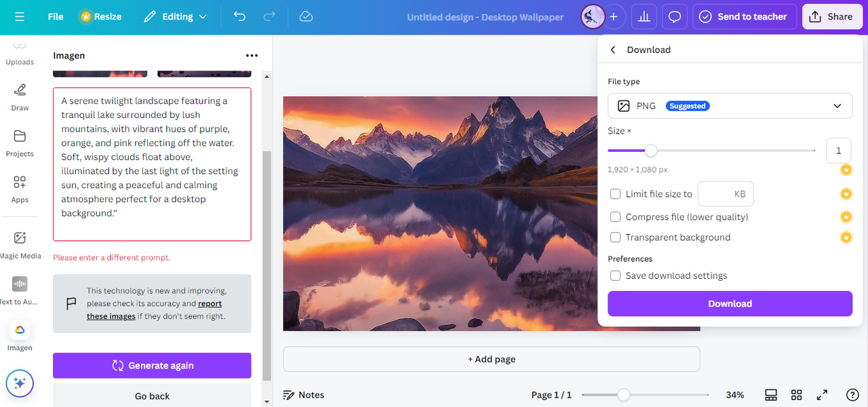Open the user avatar profile

point(593,16)
